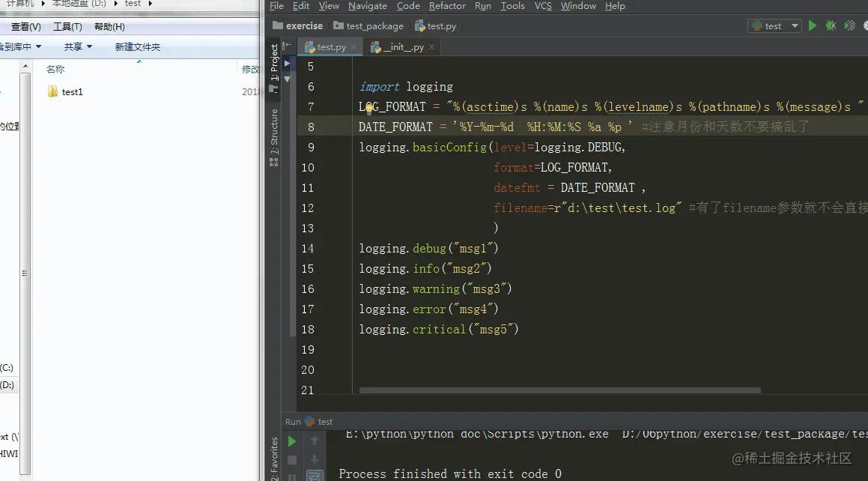Screen dimensions: 868x481
Task: Open the VCS menu
Action: [543, 6]
